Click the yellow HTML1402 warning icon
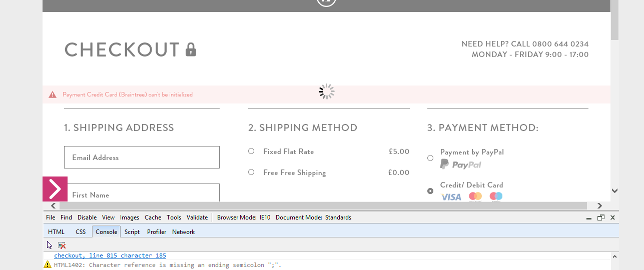644x270 pixels. coord(48,264)
